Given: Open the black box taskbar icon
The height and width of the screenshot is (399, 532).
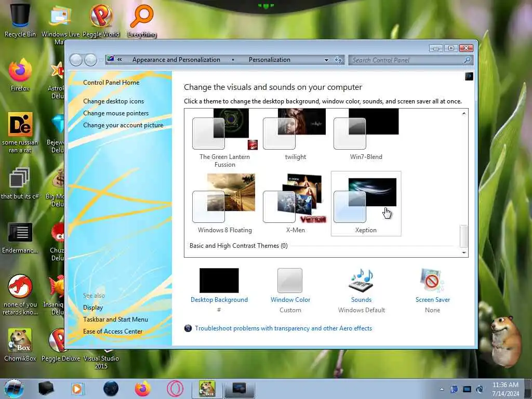Looking at the screenshot, I should (x=46, y=389).
